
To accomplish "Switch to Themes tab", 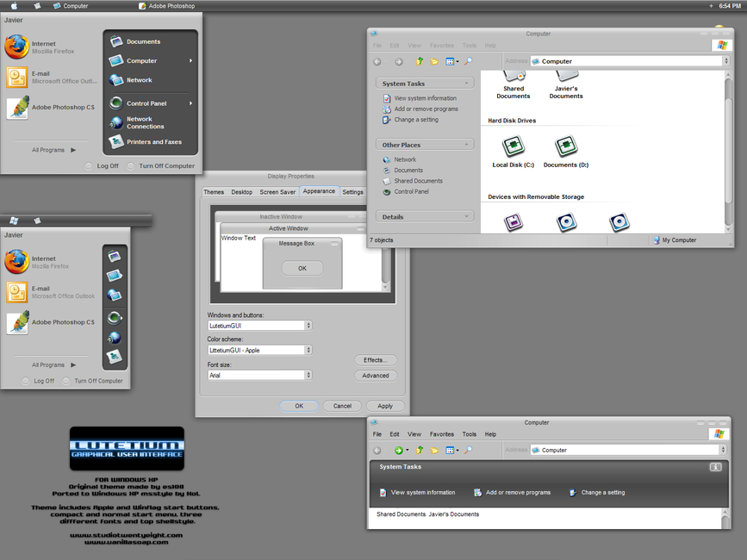I will click(x=214, y=192).
